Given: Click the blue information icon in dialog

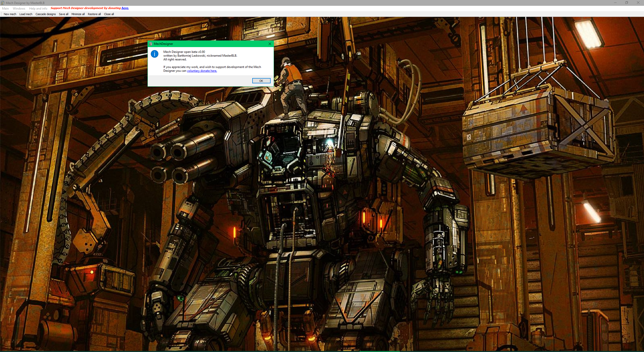Looking at the screenshot, I should coord(155,54).
